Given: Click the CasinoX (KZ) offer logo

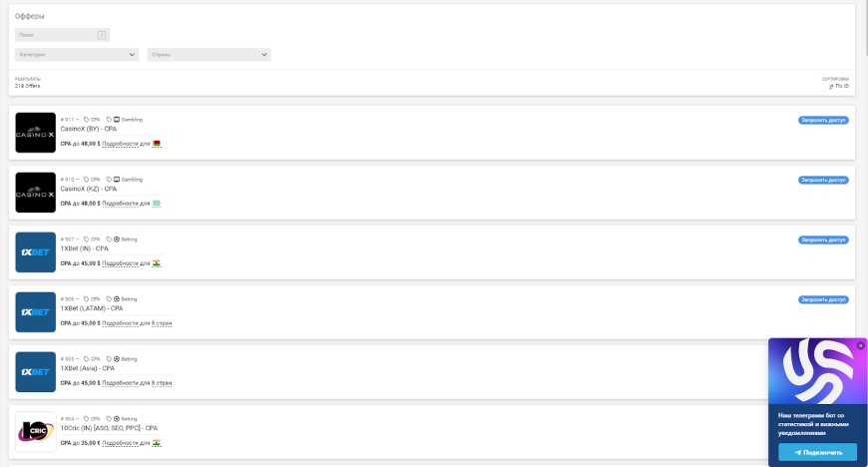Looking at the screenshot, I should coord(36,193).
